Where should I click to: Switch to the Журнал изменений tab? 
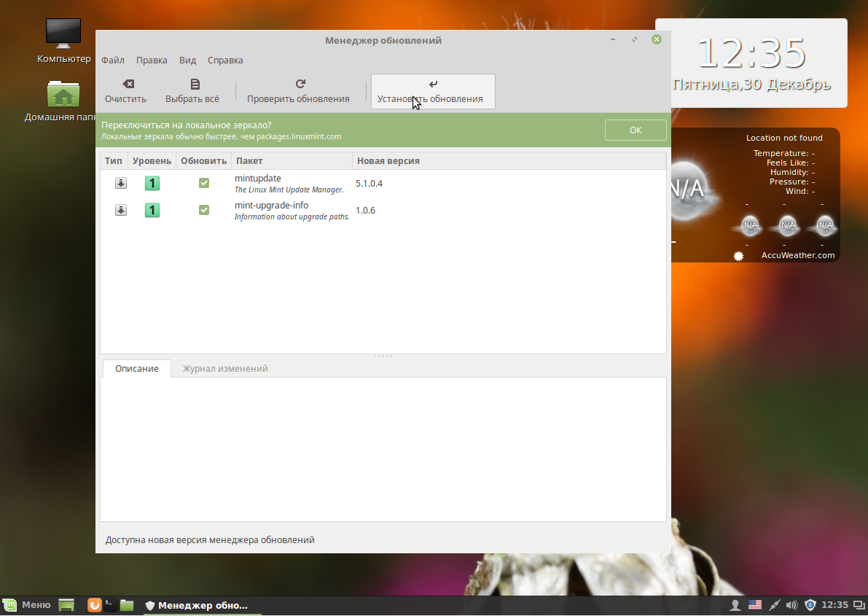225,369
